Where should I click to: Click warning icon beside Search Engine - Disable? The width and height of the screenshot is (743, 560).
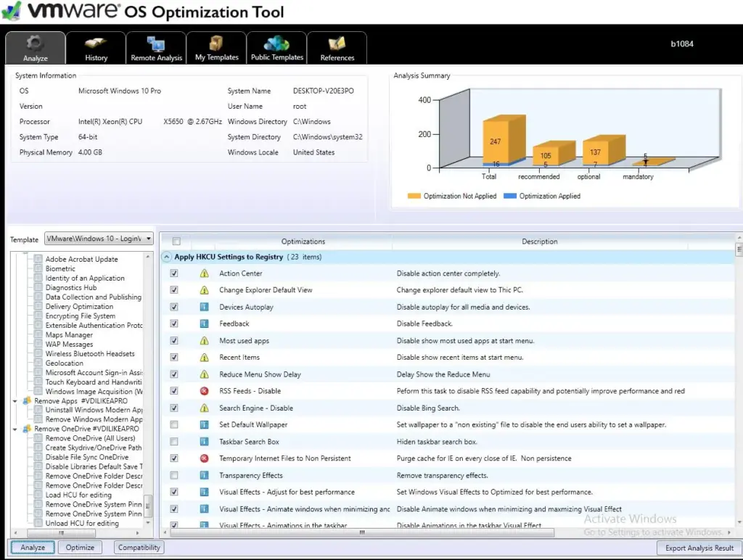(204, 408)
